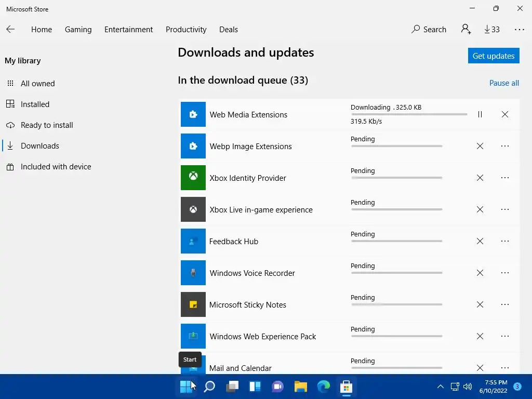The height and width of the screenshot is (399, 532).
Task: Click Windows Web Experience Pack icon
Action: coord(193,336)
